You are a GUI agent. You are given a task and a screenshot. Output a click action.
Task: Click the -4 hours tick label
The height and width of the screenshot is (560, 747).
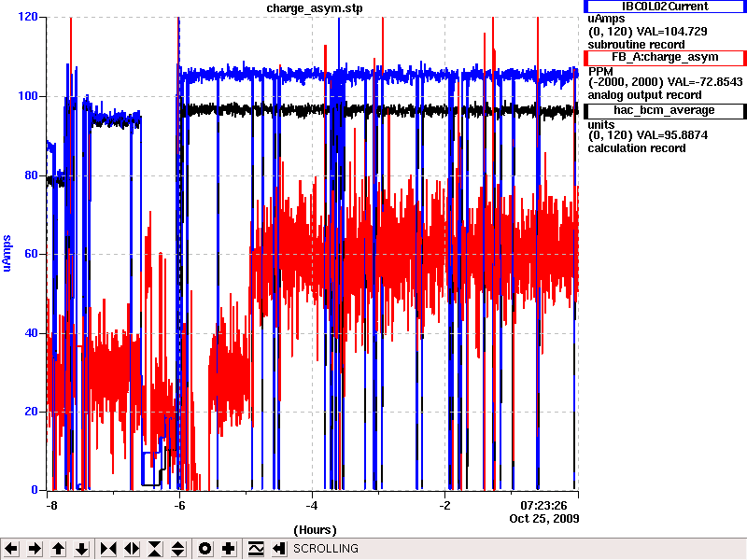(x=311, y=505)
